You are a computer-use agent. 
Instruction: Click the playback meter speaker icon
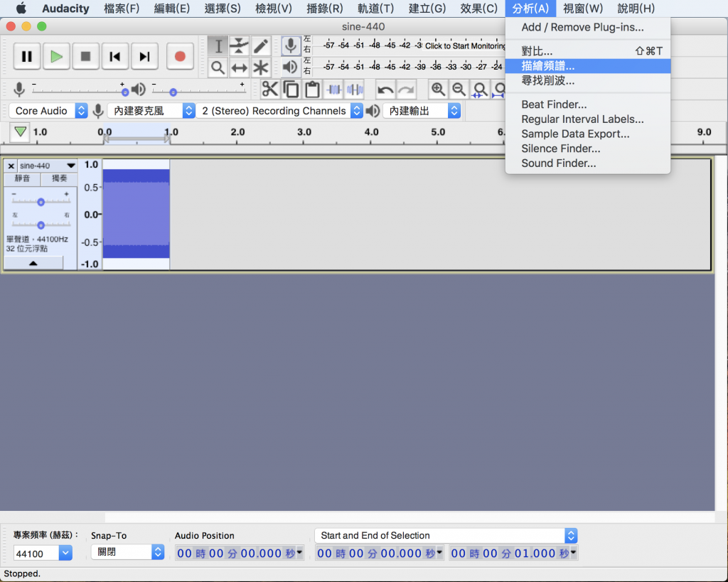coord(290,68)
